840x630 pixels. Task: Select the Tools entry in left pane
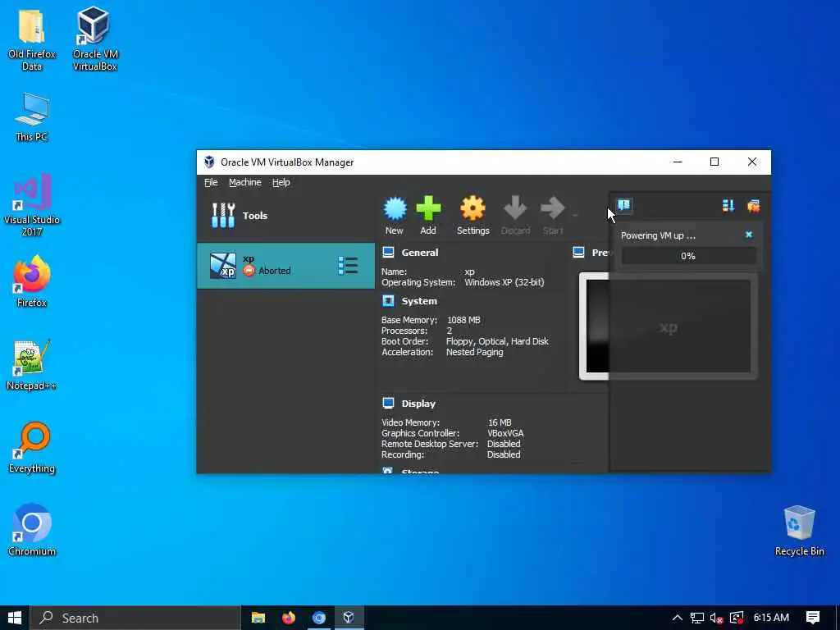point(285,216)
